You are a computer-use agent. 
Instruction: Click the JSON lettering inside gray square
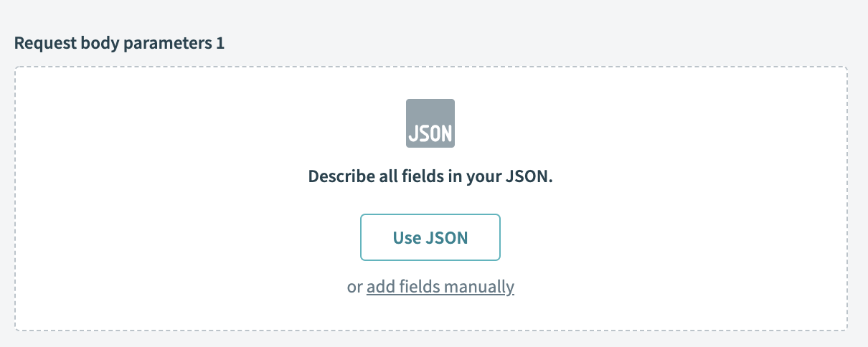point(430,134)
